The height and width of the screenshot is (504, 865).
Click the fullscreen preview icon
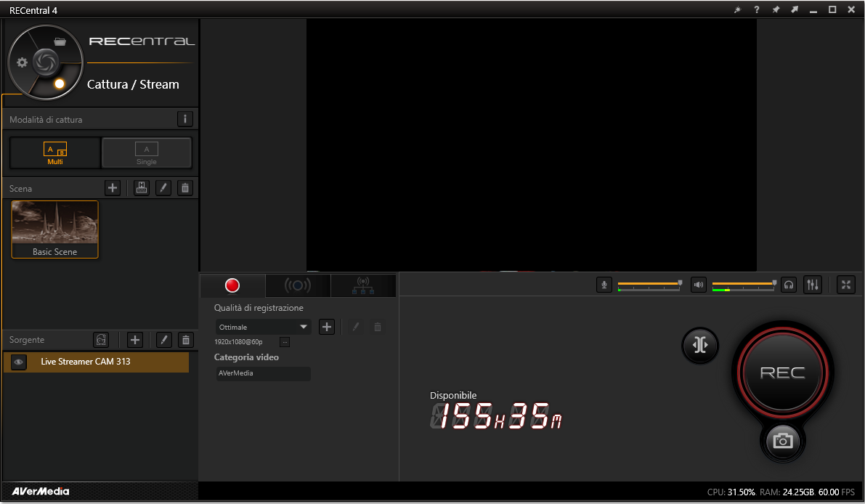click(x=845, y=285)
